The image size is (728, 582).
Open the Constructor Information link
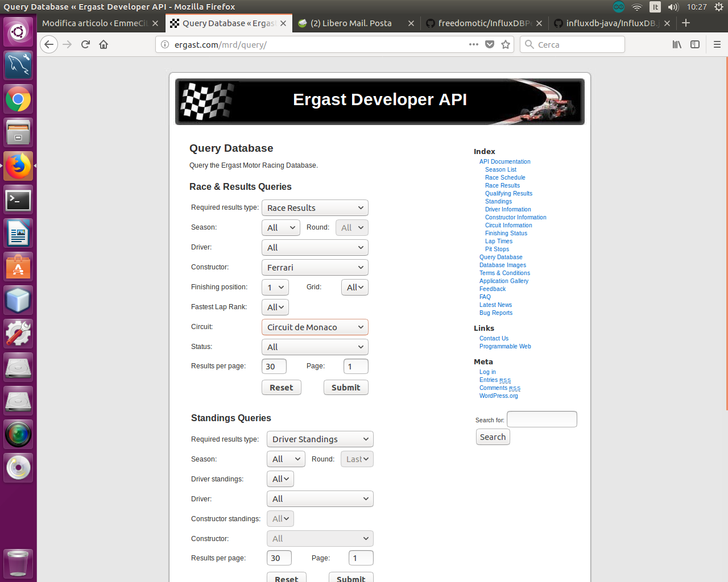pyautogui.click(x=516, y=218)
